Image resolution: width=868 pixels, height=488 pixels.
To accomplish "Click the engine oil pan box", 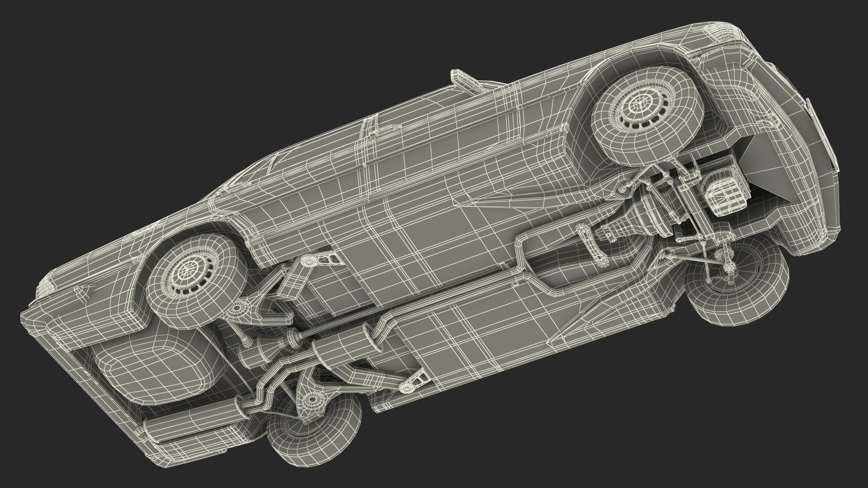I will (724, 195).
